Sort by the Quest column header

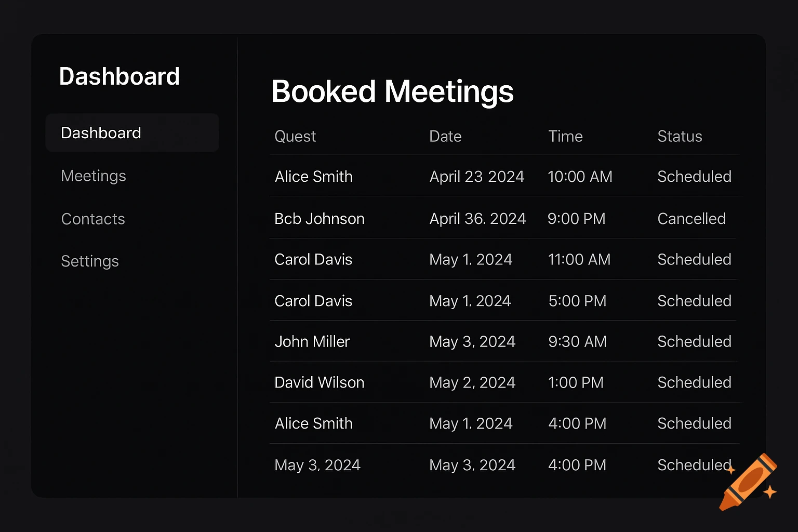point(295,136)
